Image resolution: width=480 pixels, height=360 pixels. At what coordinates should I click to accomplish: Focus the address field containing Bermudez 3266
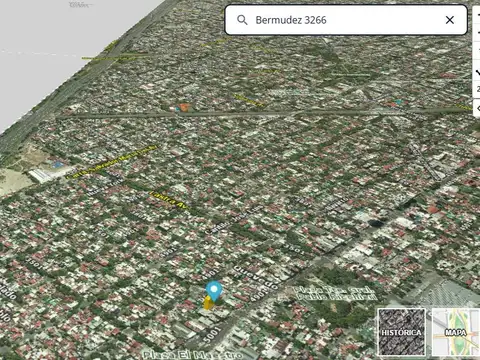pyautogui.click(x=345, y=20)
